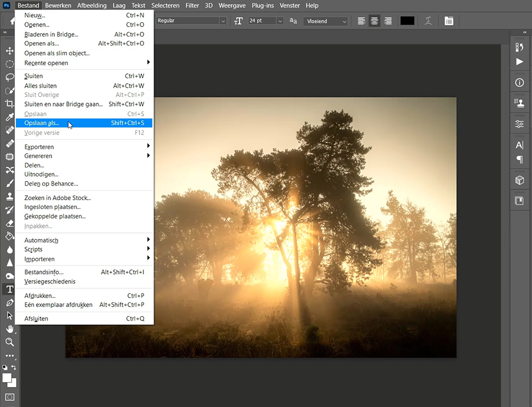This screenshot has width=532, height=407.
Task: Select the Lasso tool
Action: click(9, 77)
